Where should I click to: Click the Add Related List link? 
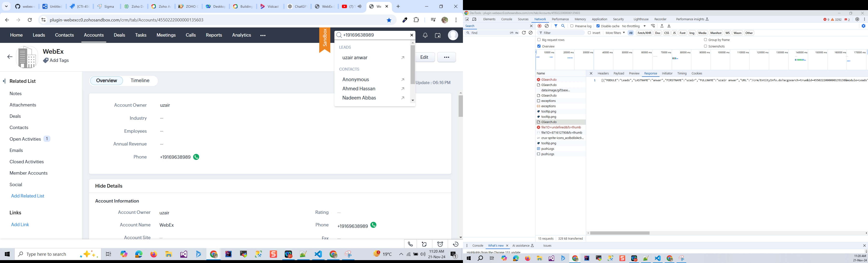click(28, 196)
